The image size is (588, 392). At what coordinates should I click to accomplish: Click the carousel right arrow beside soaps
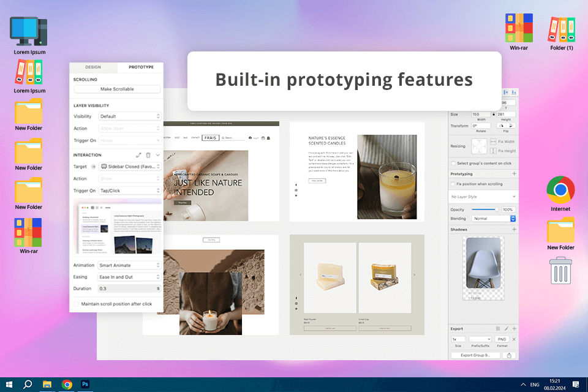click(415, 274)
